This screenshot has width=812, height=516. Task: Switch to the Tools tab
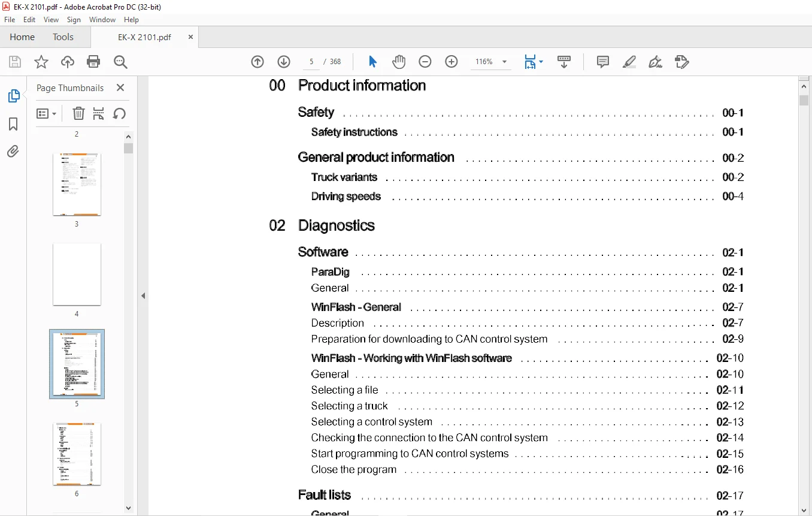63,37
